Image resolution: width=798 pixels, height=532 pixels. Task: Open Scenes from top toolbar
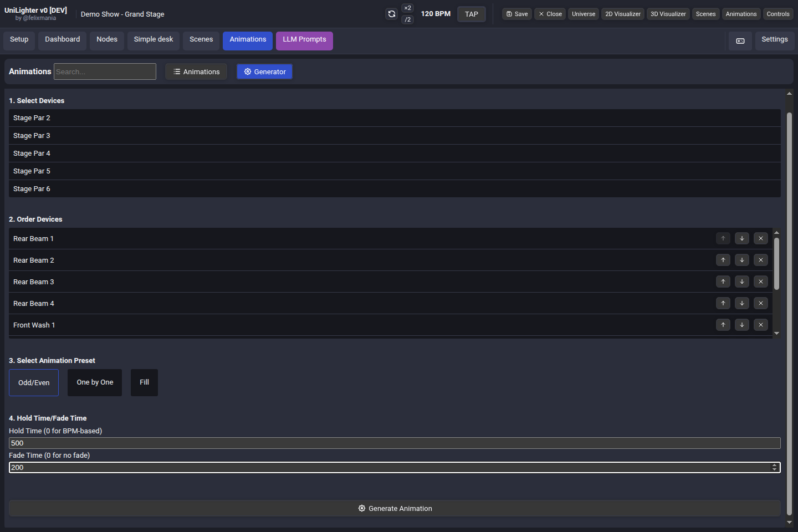(706, 14)
